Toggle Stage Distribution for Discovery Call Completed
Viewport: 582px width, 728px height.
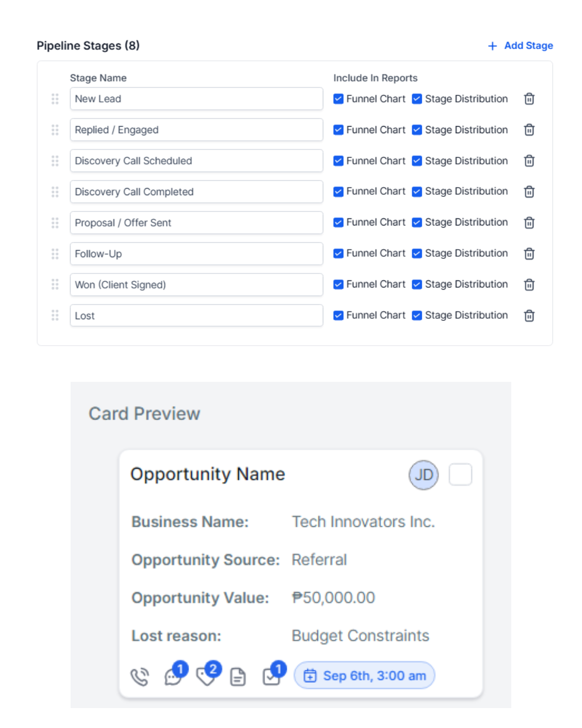click(x=417, y=191)
